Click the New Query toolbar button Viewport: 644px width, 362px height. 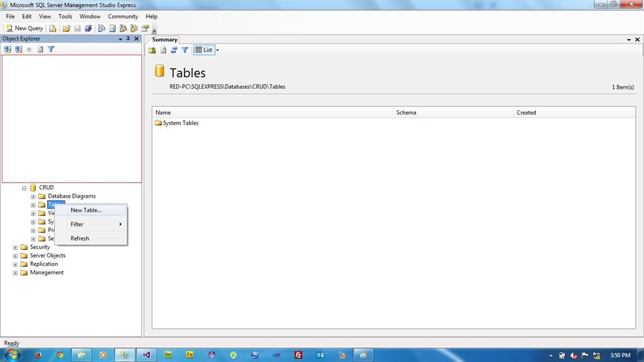click(25, 28)
